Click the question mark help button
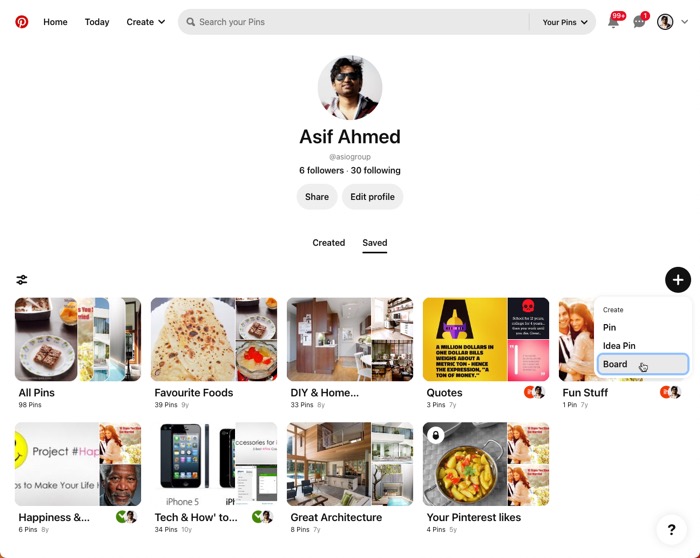700x558 pixels. (x=671, y=530)
